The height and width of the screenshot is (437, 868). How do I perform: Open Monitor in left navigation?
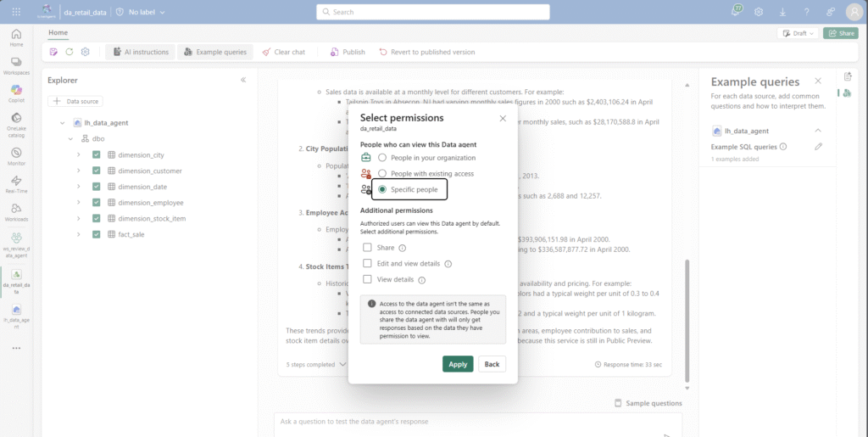16,156
